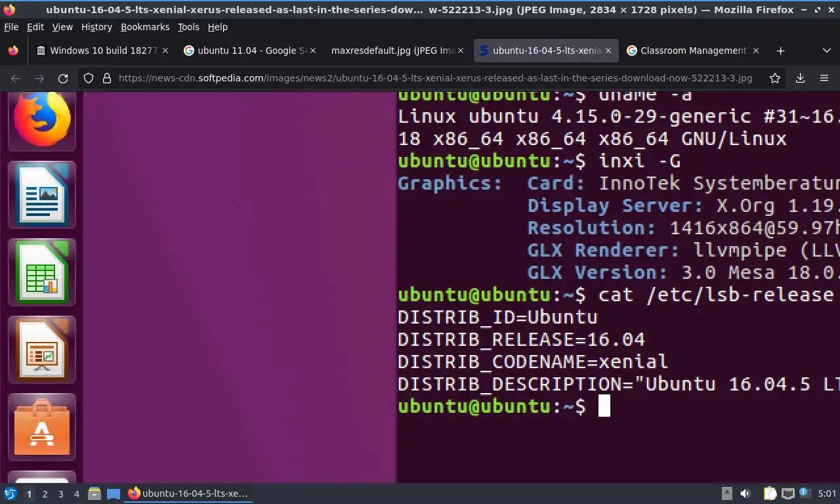The height and width of the screenshot is (504, 840).
Task: Click the image on the Firefox launcher icon
Action: click(42, 120)
